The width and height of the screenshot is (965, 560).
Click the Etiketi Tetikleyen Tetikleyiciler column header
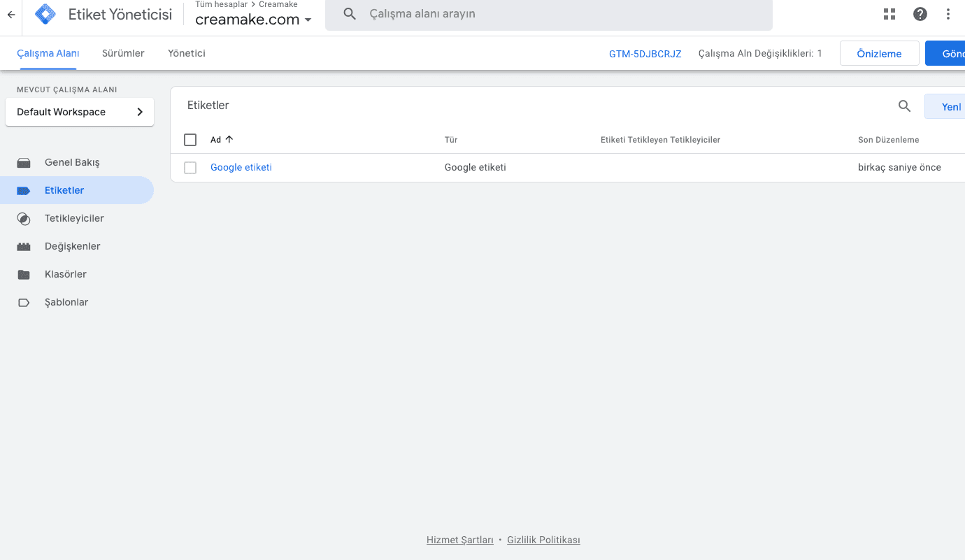point(660,140)
